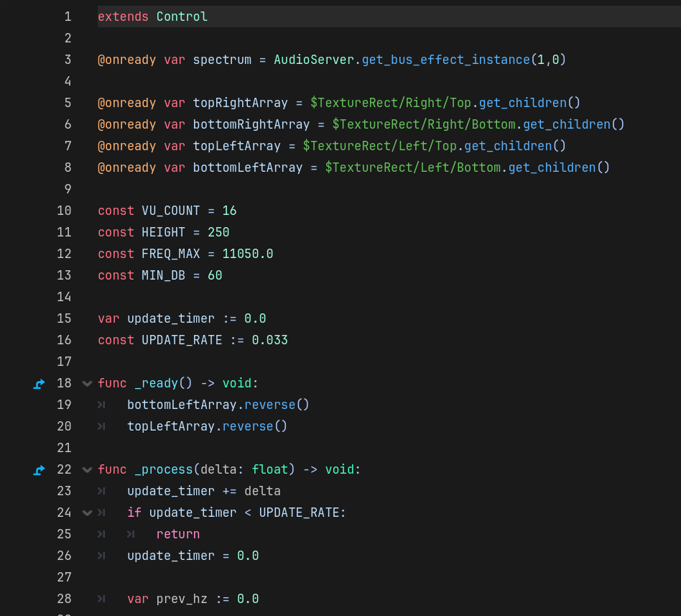The height and width of the screenshot is (616, 681).
Task: Click the 'spectrum' variable name
Action: [x=223, y=60]
